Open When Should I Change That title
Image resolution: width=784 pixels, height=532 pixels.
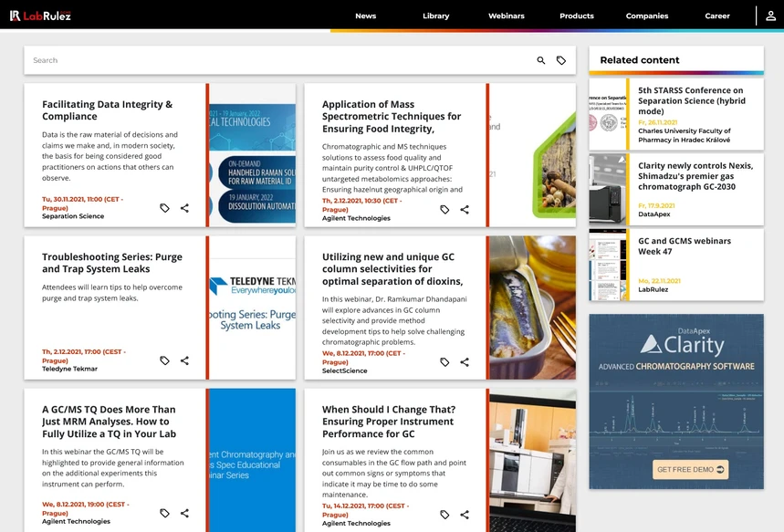coord(389,422)
